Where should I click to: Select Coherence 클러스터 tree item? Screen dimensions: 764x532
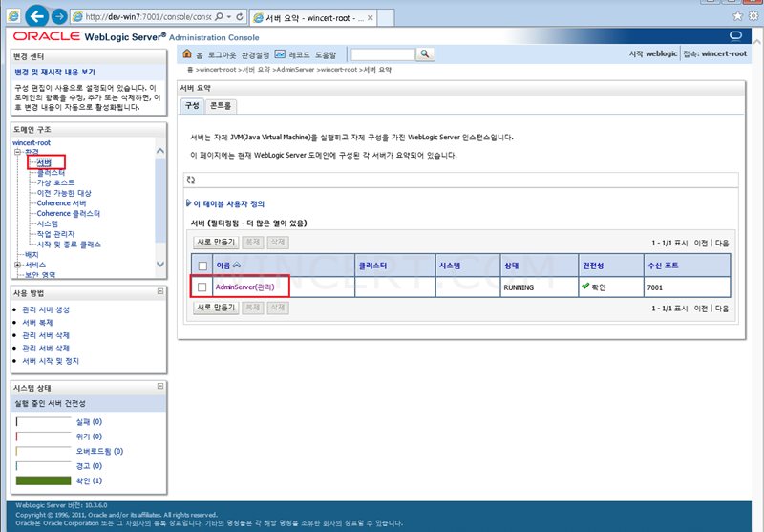(68, 213)
